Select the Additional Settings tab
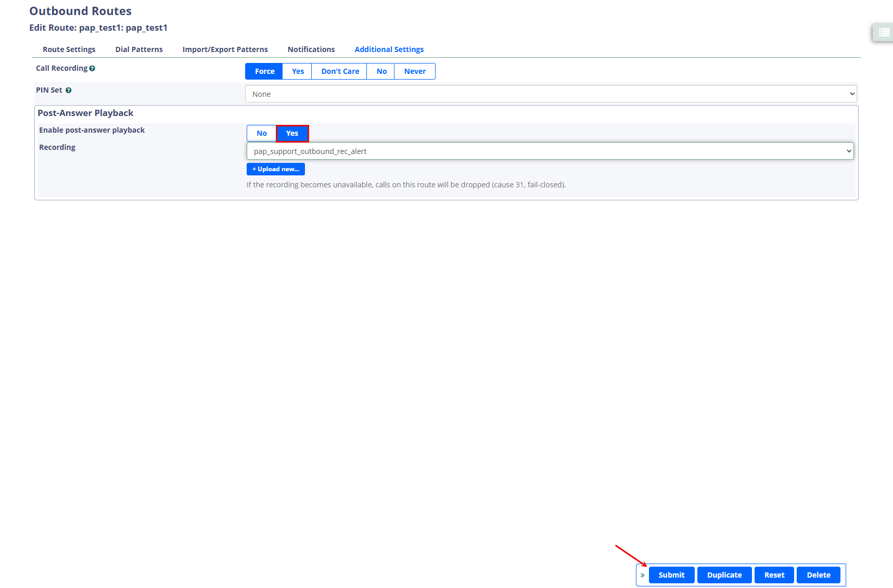This screenshot has height=588, width=893. (x=389, y=49)
